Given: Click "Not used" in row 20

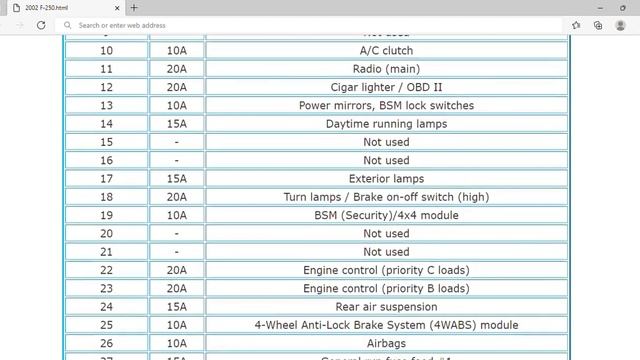Looking at the screenshot, I should click(387, 233).
